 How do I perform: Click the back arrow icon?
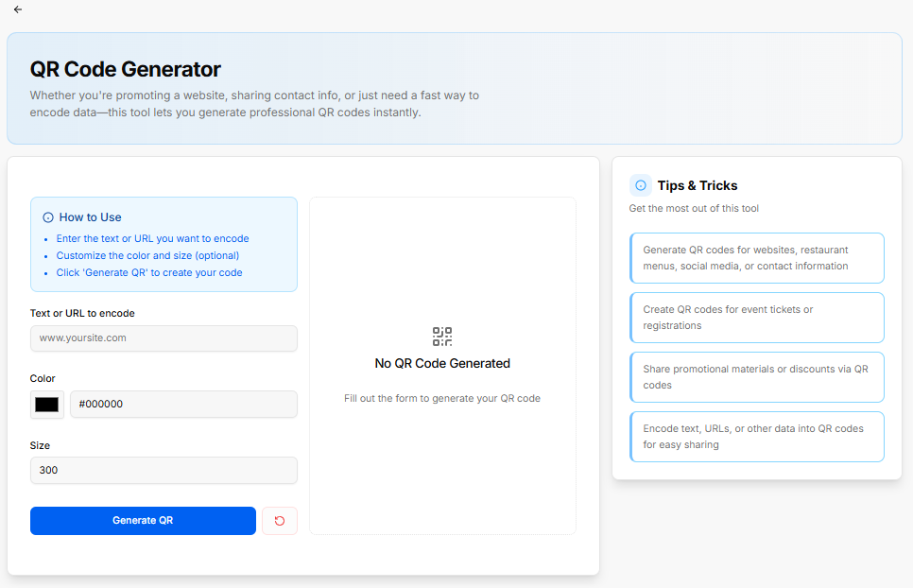(18, 9)
